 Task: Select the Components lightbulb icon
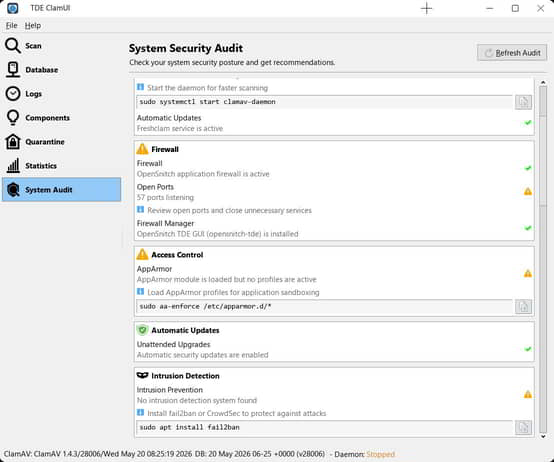click(13, 118)
